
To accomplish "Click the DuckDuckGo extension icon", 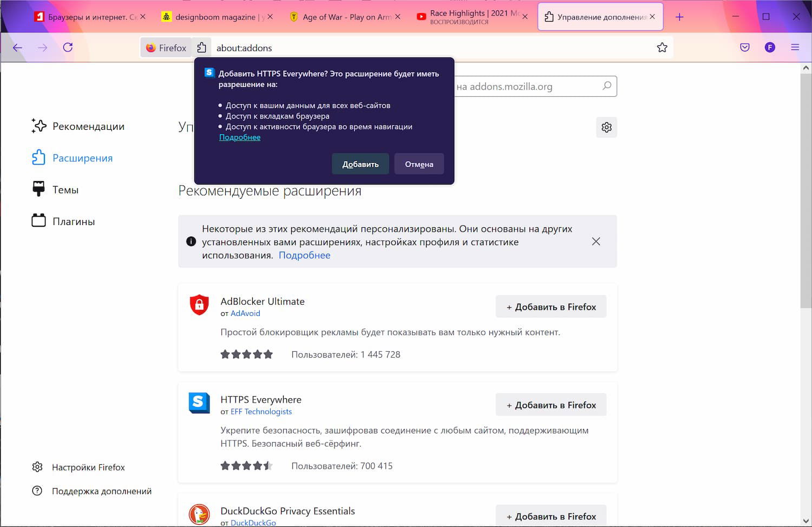I will (x=199, y=515).
